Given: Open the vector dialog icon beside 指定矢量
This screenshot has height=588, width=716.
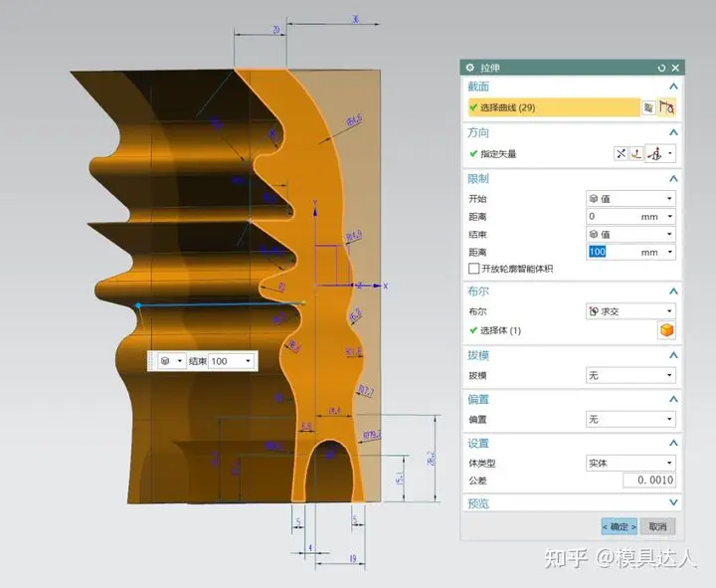Looking at the screenshot, I should coord(636,153).
